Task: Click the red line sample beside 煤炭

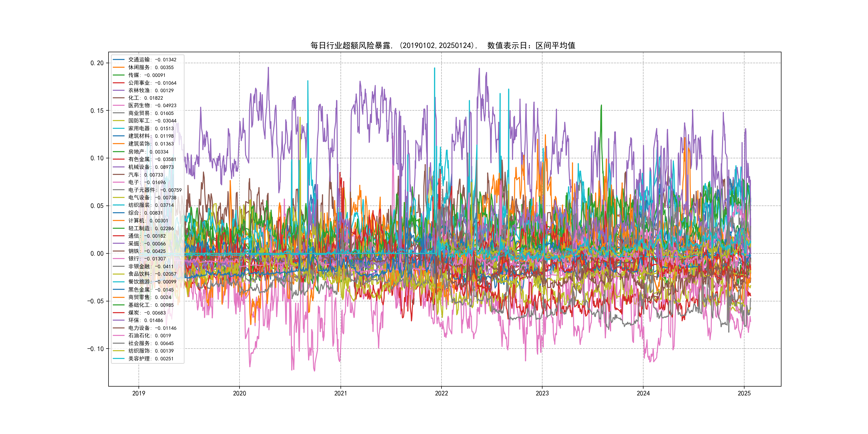Action: (x=119, y=313)
